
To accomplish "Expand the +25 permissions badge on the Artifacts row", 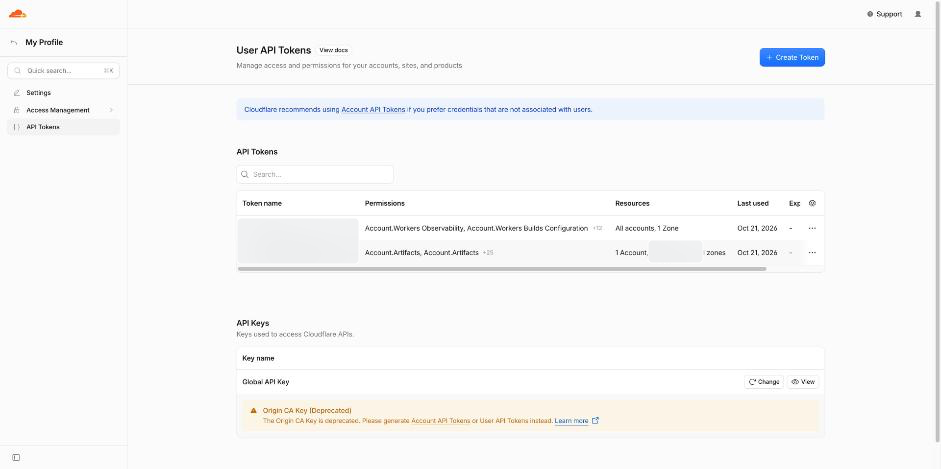I will (488, 253).
